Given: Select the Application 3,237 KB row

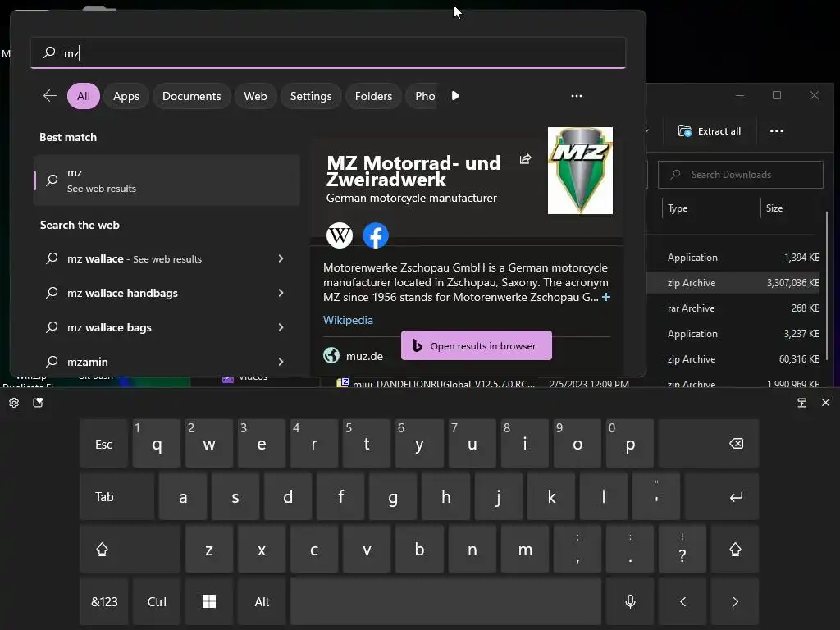Looking at the screenshot, I should click(x=734, y=334).
